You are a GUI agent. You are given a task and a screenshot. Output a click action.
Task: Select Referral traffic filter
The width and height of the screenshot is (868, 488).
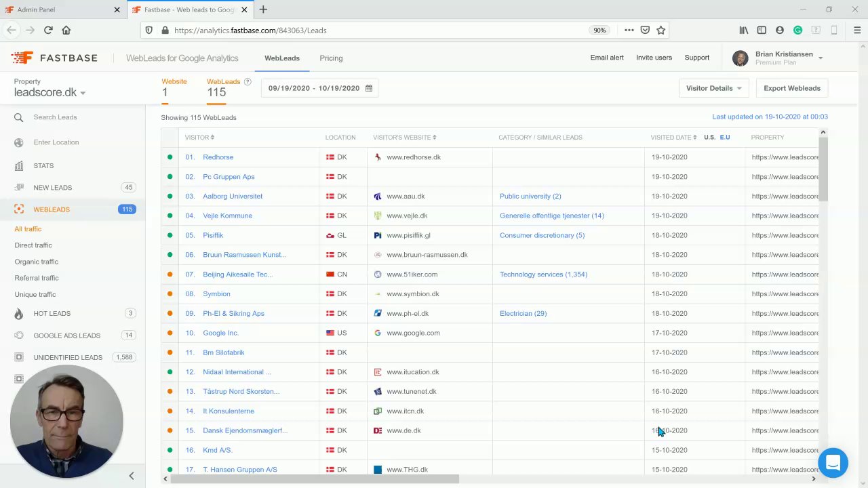tap(37, 278)
